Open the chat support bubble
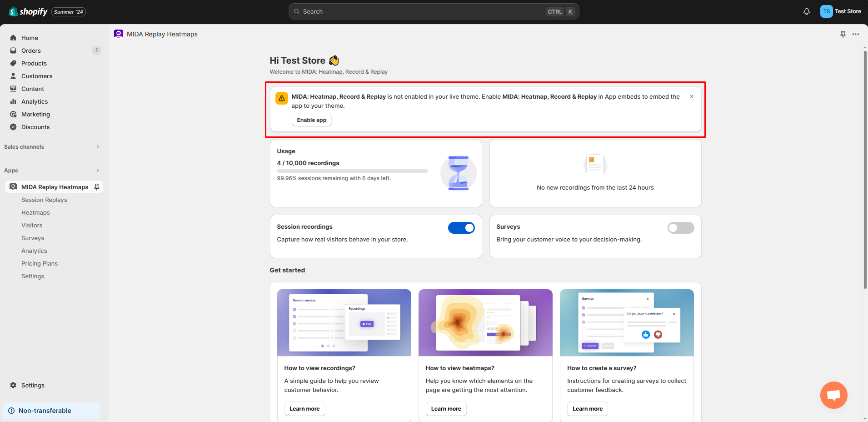This screenshot has width=868, height=422. coord(833,395)
